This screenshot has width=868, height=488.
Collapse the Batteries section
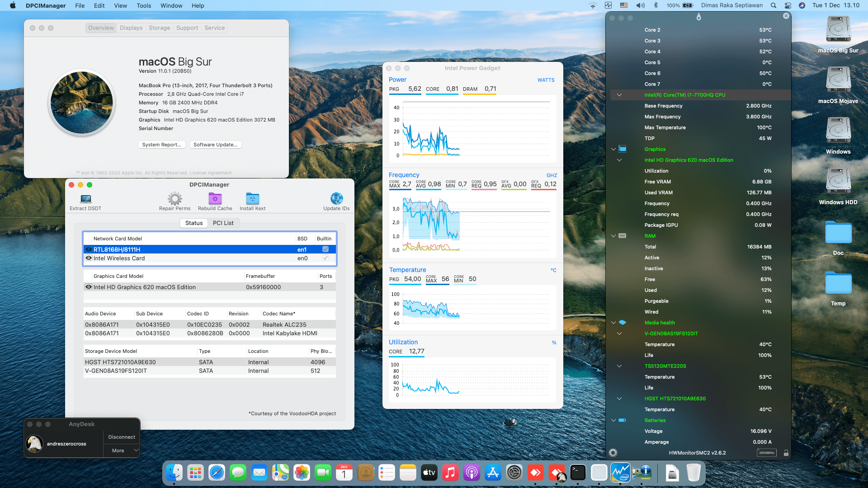[613, 420]
